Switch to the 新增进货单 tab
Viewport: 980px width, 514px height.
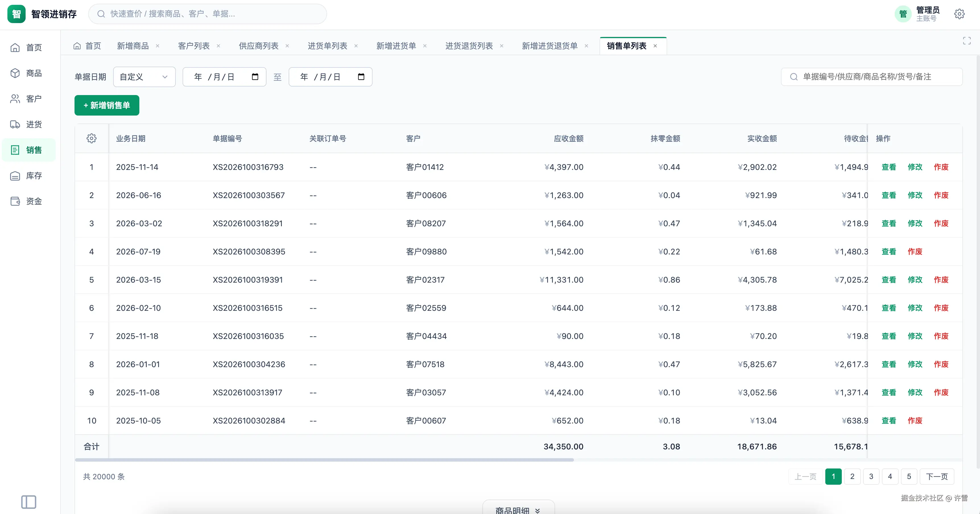coord(396,46)
